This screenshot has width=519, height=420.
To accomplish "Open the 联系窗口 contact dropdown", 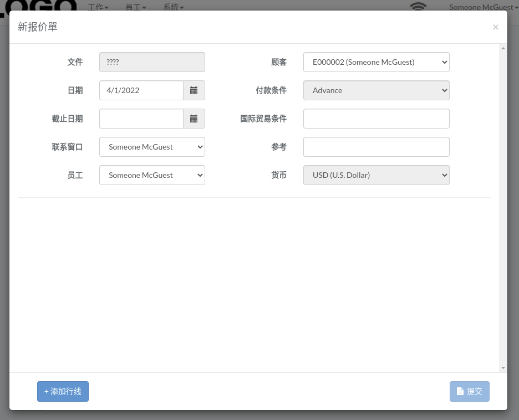I will [152, 147].
